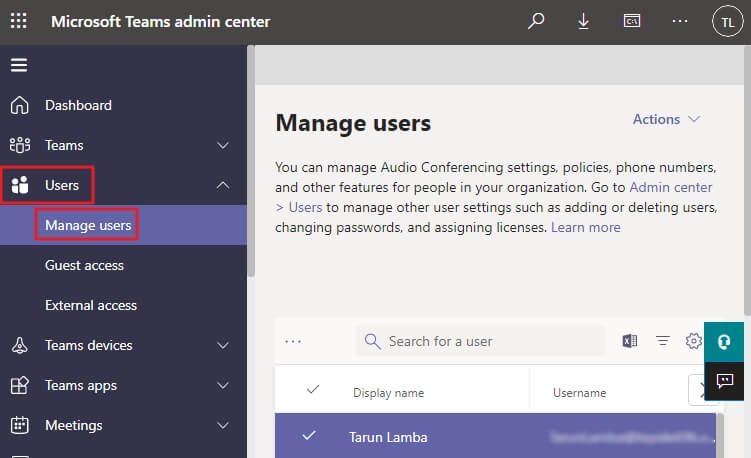Viewport: 751px width, 458px height.
Task: Open the feedback chat icon
Action: pyautogui.click(x=725, y=380)
